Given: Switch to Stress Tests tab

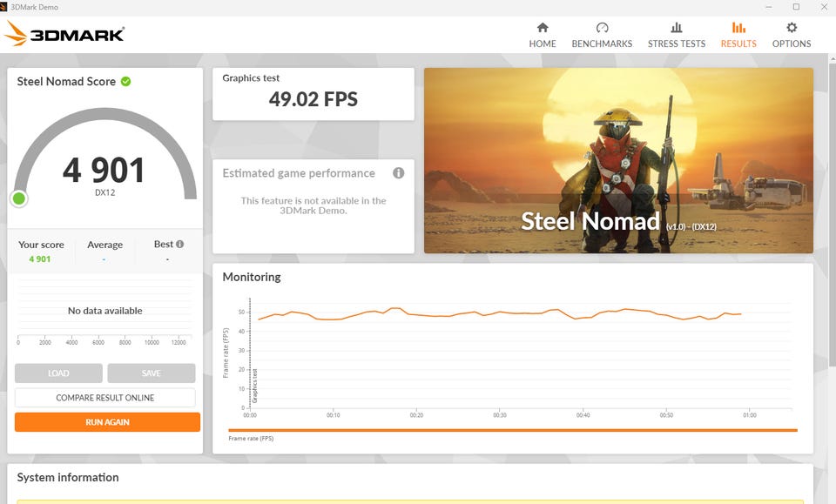Looking at the screenshot, I should click(x=676, y=35).
